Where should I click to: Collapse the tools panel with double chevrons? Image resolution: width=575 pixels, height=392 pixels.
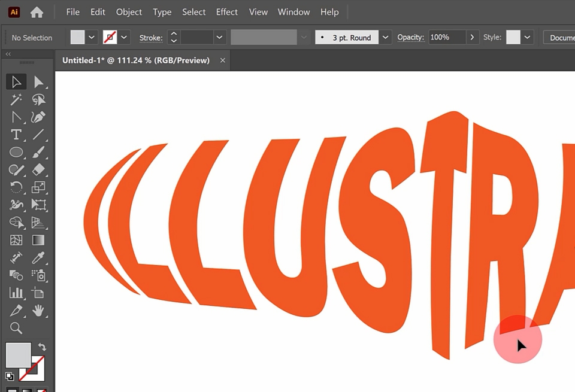coord(8,54)
